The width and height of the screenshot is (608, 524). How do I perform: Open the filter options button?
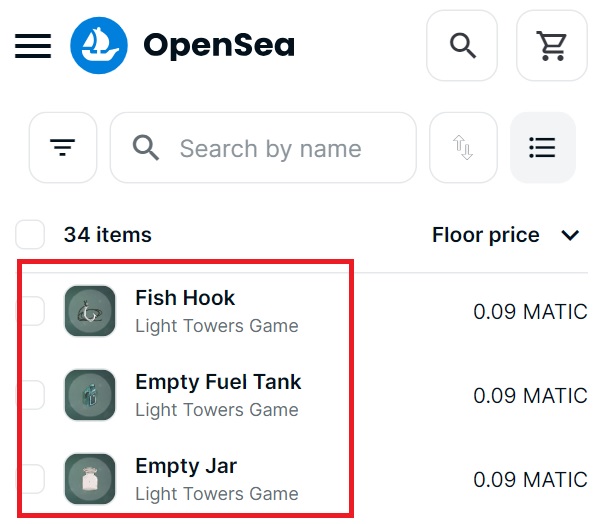(x=63, y=148)
